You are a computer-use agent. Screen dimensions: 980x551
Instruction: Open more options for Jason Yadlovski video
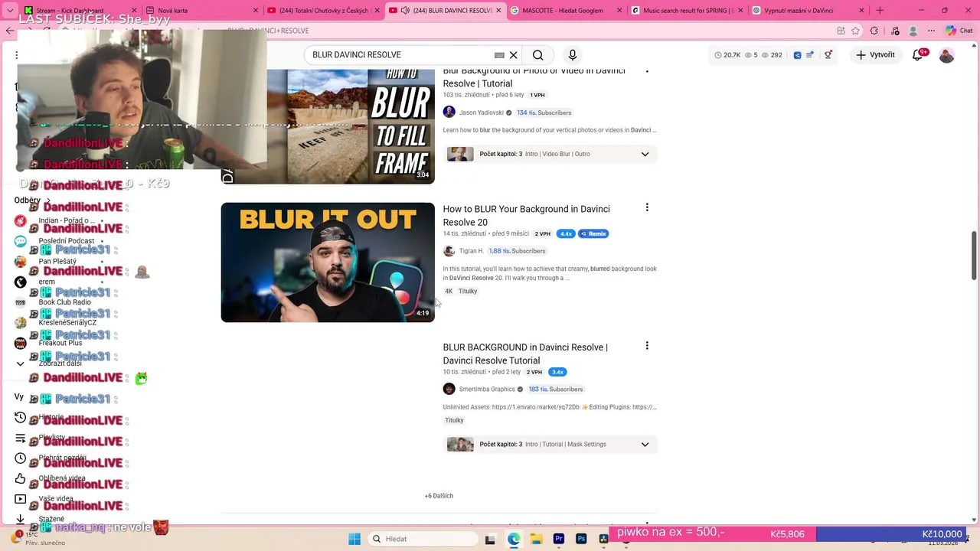tap(647, 71)
